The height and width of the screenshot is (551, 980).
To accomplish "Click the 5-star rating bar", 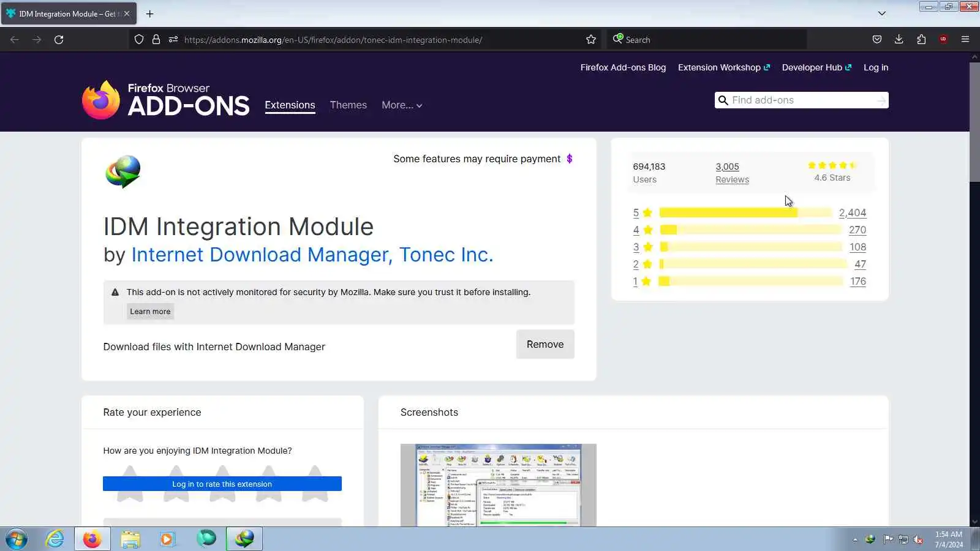I will (745, 213).
